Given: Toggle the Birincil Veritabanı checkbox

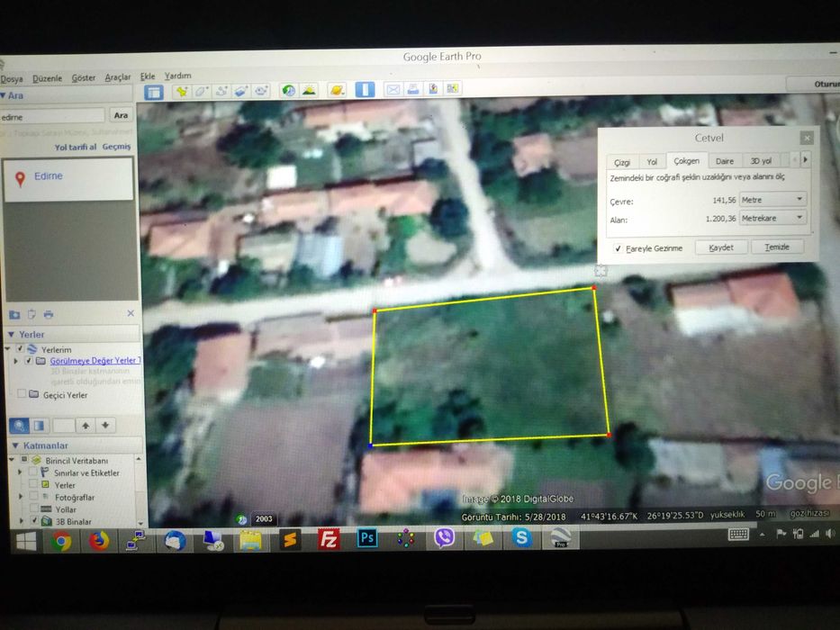Looking at the screenshot, I should [24, 460].
